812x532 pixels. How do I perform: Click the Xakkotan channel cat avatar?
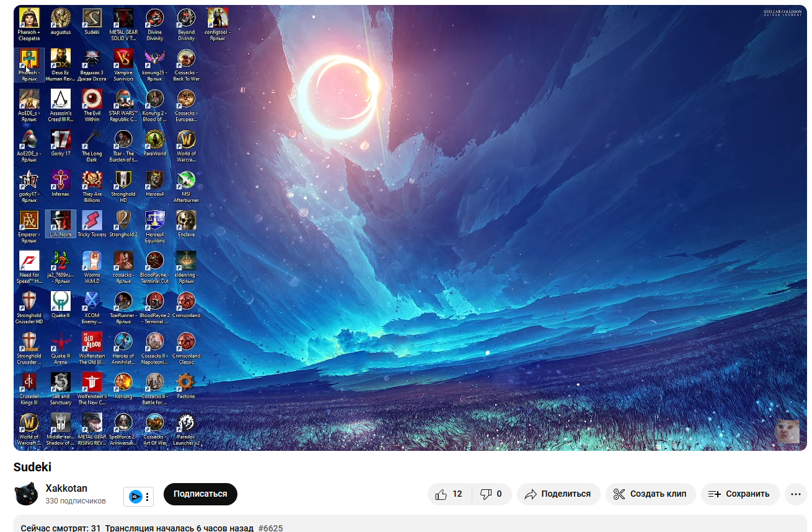(x=26, y=494)
